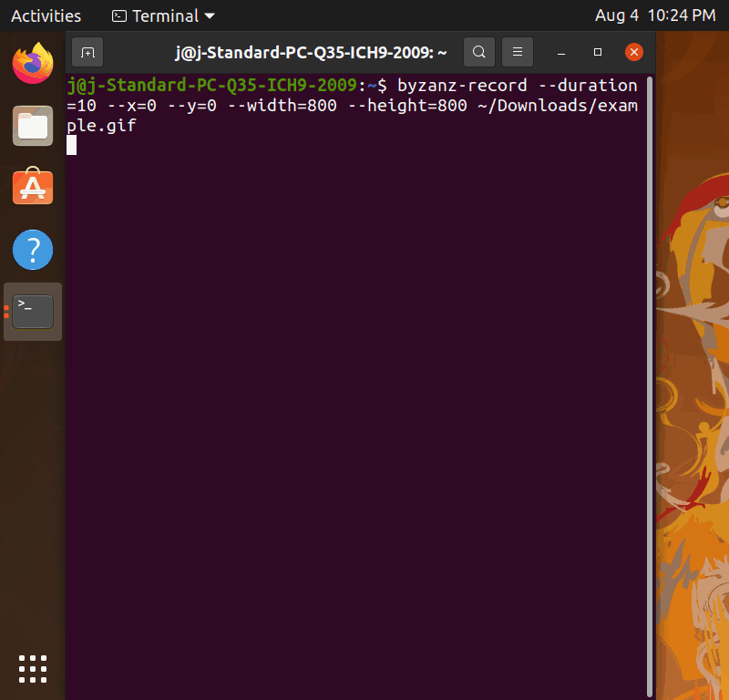Open the terminal search
The image size is (729, 700).
pos(479,52)
